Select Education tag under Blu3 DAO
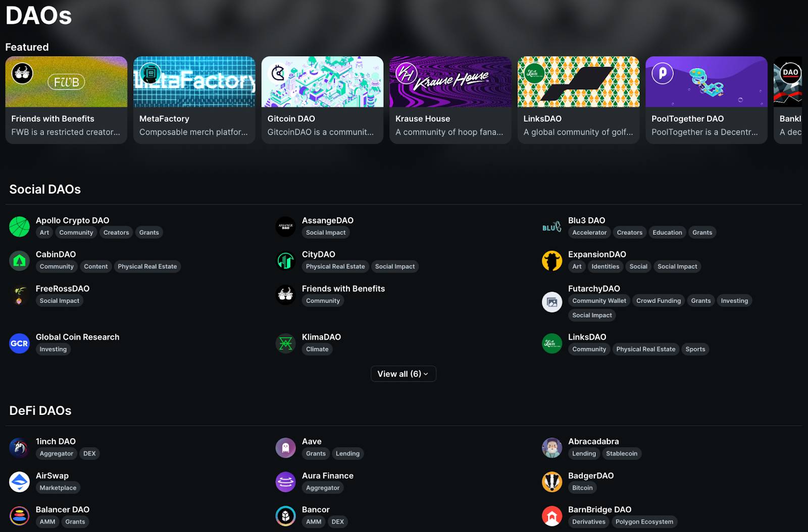The height and width of the screenshot is (532, 808). [x=667, y=232]
